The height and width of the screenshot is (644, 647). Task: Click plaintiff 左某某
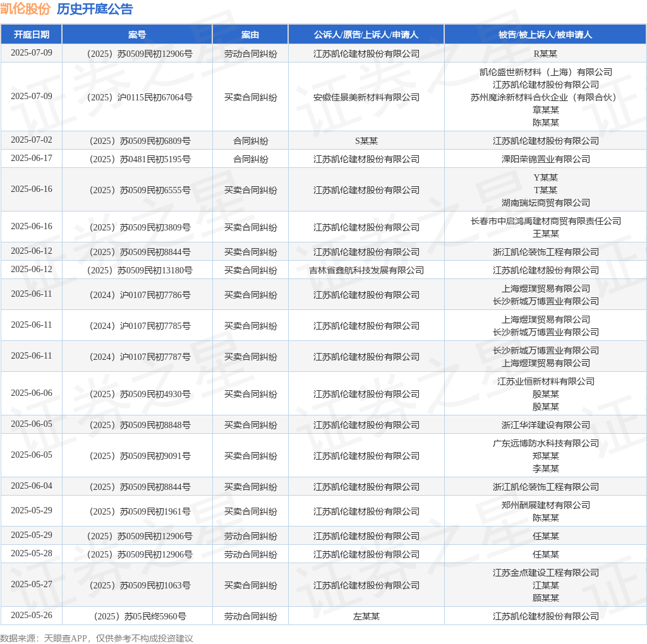pos(366,616)
